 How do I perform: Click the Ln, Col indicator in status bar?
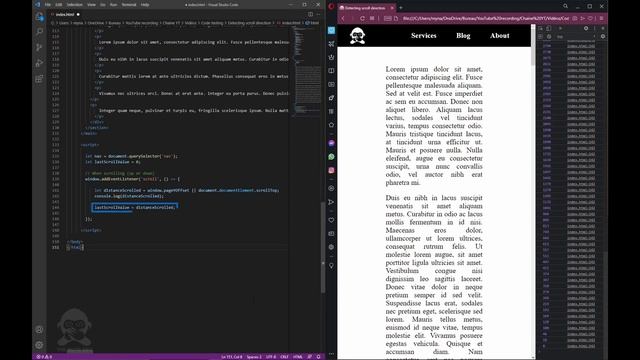[x=231, y=357]
